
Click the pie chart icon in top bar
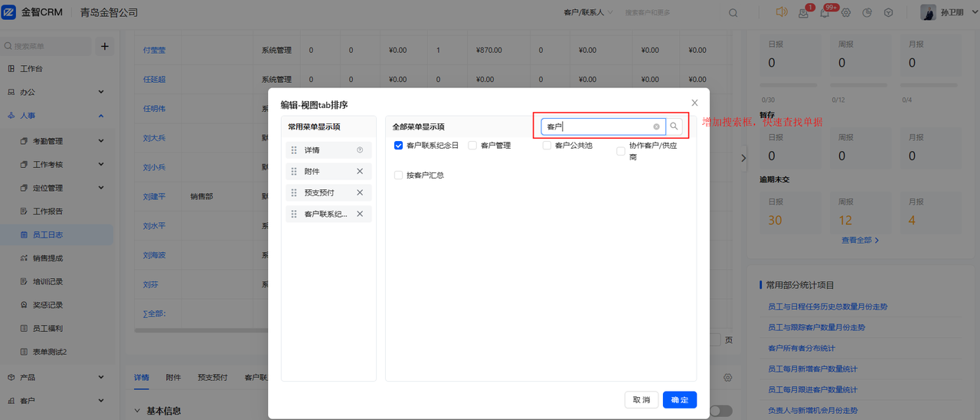click(867, 12)
